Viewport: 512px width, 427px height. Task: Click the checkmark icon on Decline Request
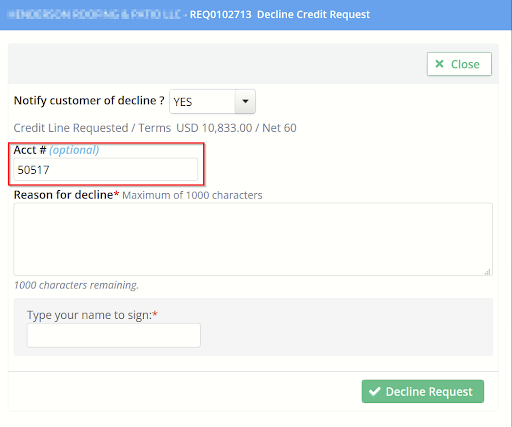(375, 391)
